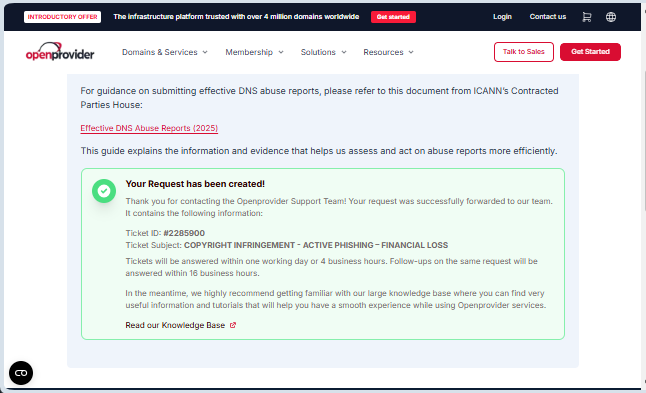This screenshot has width=646, height=393.
Task: Click the Contact us link
Action: 548,17
